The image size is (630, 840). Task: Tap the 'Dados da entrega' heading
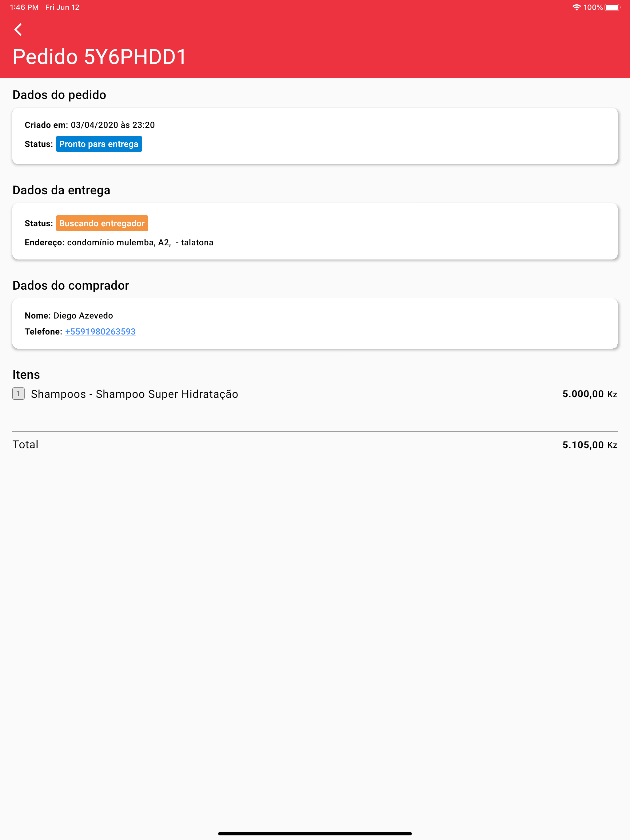pos(61,190)
